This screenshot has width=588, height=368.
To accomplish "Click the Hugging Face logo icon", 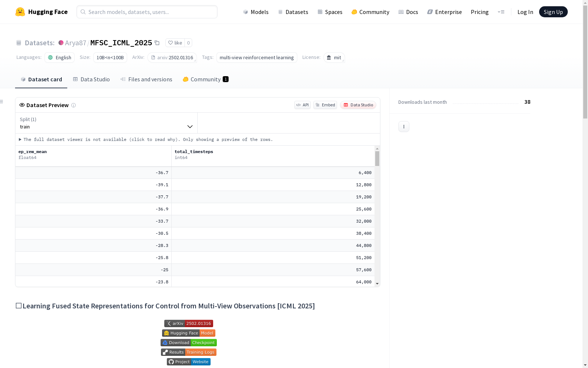I will tap(20, 12).
